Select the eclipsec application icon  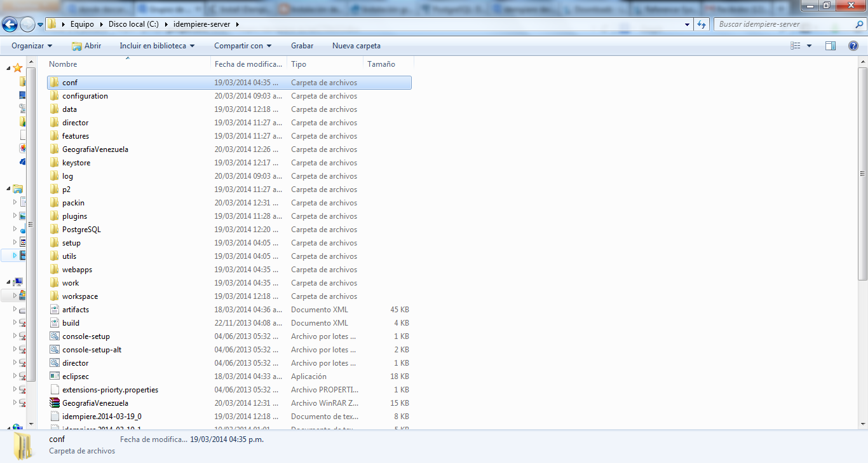(55, 377)
